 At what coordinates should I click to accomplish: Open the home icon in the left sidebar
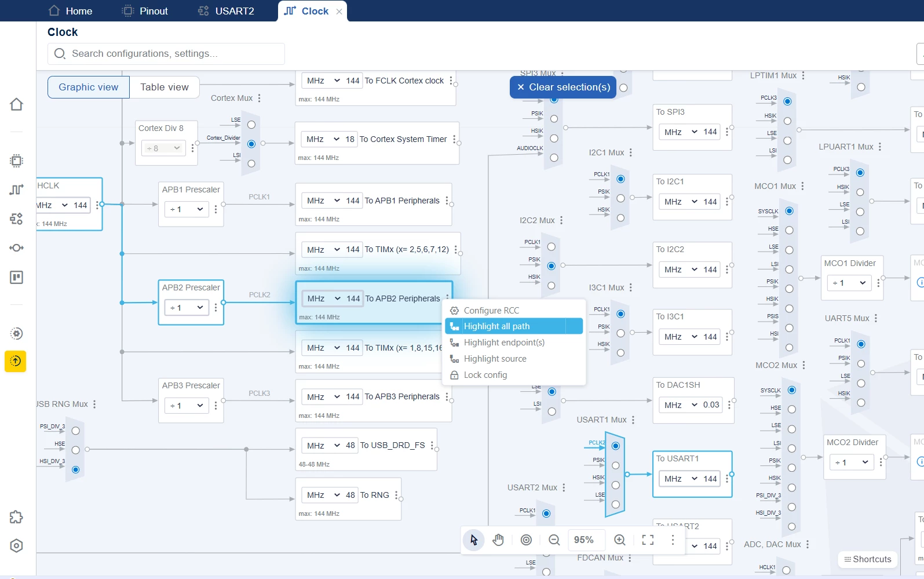point(16,104)
